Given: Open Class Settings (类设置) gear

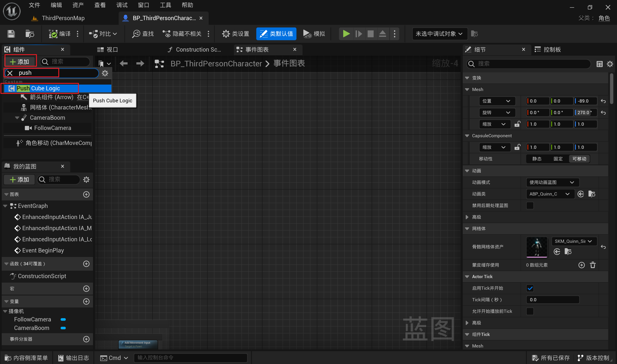Looking at the screenshot, I should pyautogui.click(x=226, y=34).
